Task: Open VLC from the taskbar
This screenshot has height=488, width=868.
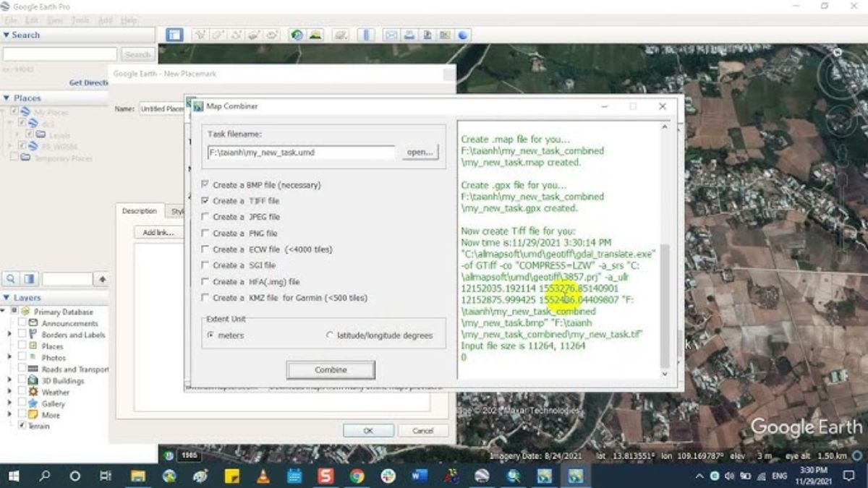Action: click(x=263, y=476)
